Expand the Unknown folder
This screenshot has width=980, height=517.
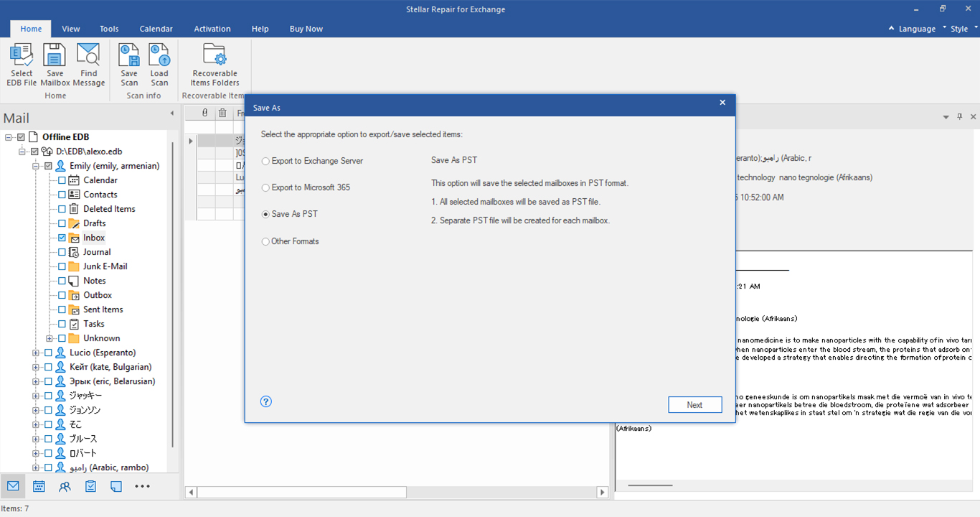[49, 338]
